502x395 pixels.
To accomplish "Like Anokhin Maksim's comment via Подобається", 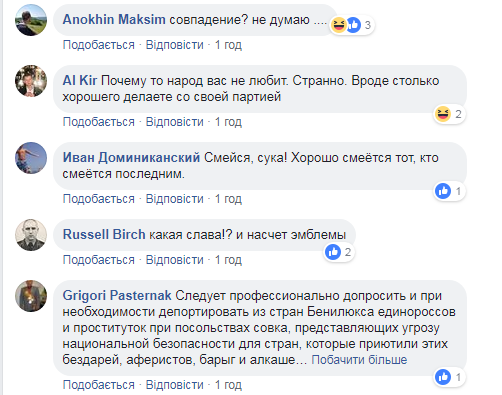I will pyautogui.click(x=99, y=45).
